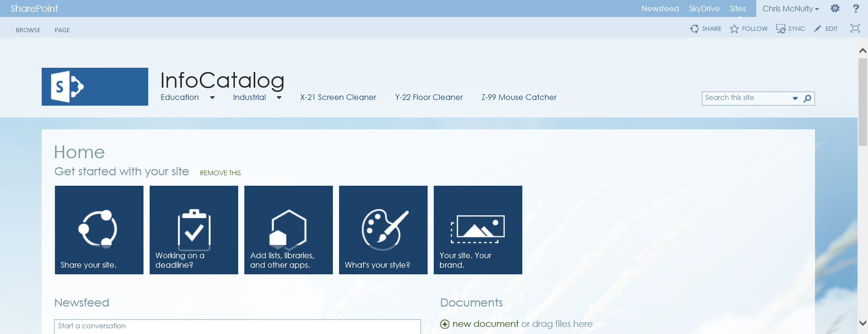This screenshot has height=334, width=868.
Task: Open the Y-22 Floor Cleaner link
Action: 429,97
